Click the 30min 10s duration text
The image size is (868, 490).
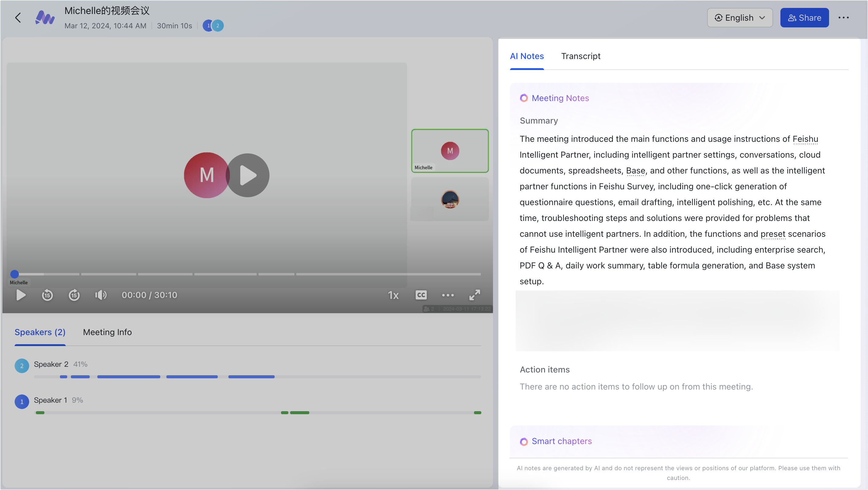pyautogui.click(x=175, y=26)
